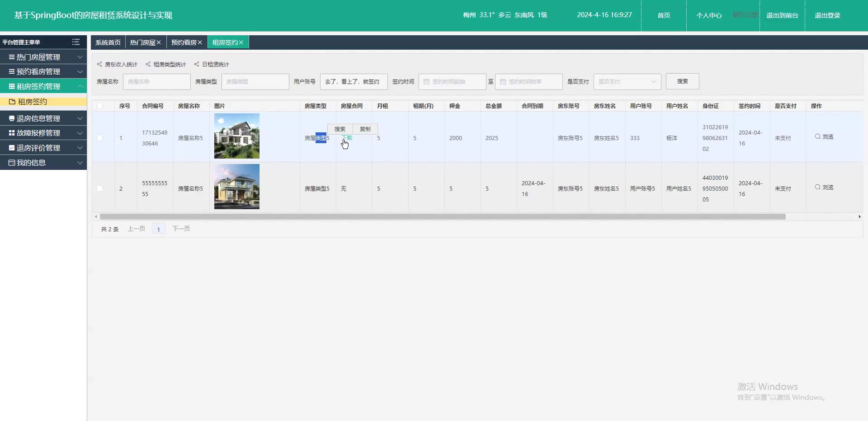Screen dimensions: 868x421
Task: Focus the 用户账号 input field
Action: point(354,82)
